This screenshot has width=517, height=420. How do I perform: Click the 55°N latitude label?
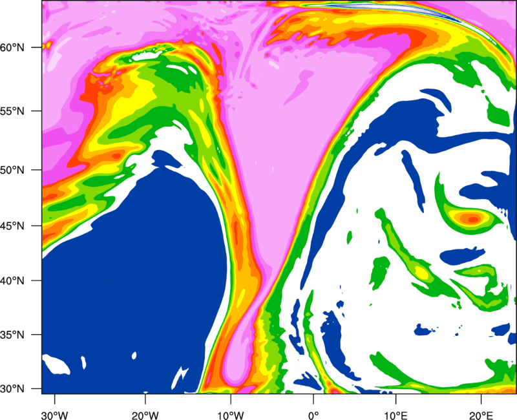14,111
